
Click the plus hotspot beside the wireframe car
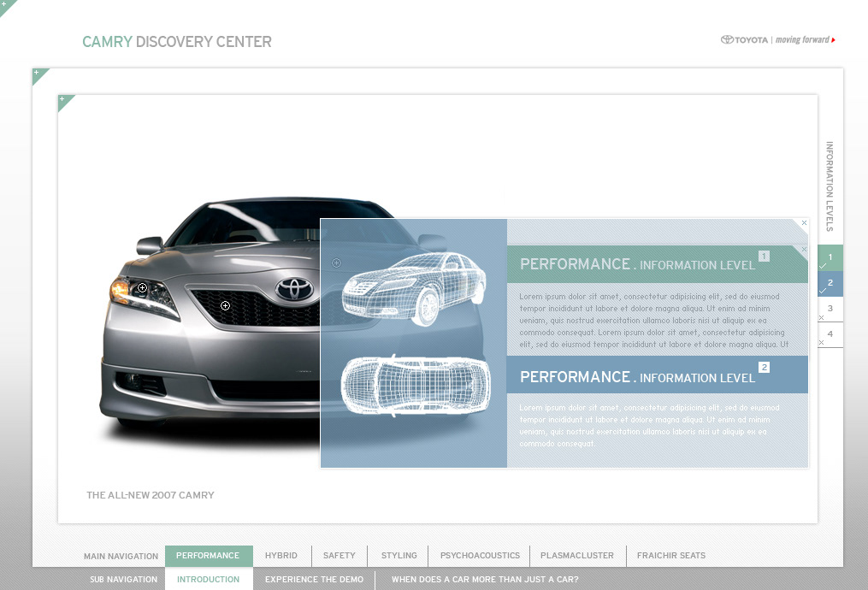pos(336,263)
